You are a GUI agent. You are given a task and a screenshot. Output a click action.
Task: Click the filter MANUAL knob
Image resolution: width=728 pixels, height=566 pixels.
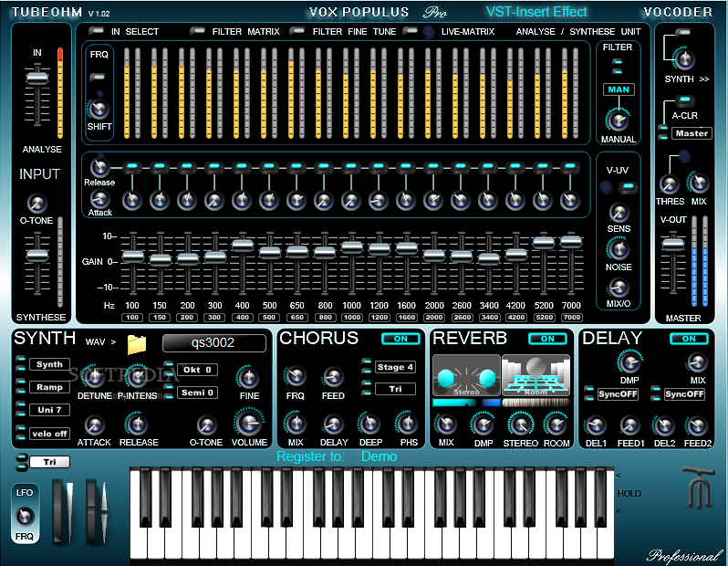point(618,121)
